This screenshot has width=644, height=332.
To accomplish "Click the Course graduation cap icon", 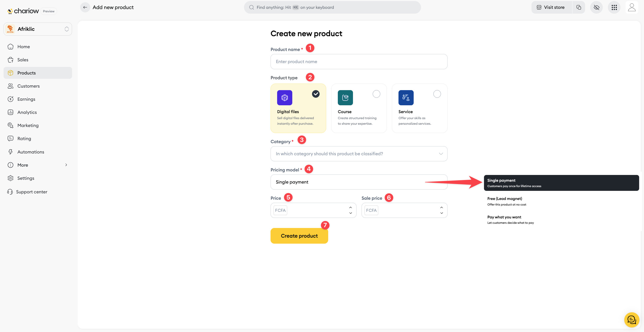I will [345, 98].
